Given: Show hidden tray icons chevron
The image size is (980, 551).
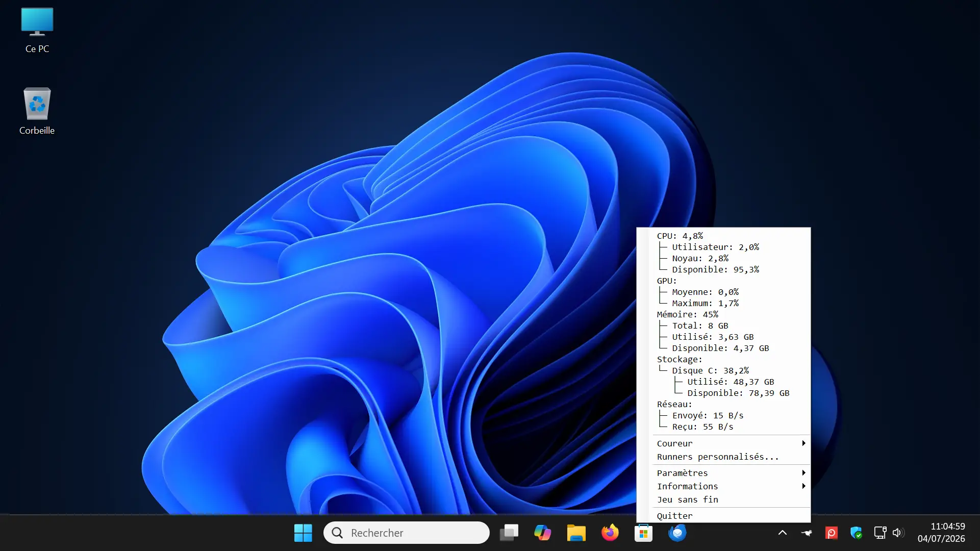Looking at the screenshot, I should (x=782, y=533).
